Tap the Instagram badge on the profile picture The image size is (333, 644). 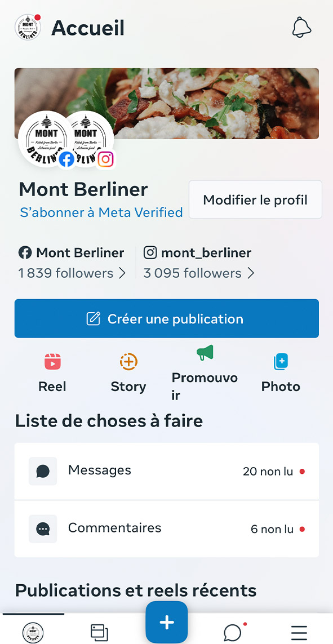click(104, 159)
